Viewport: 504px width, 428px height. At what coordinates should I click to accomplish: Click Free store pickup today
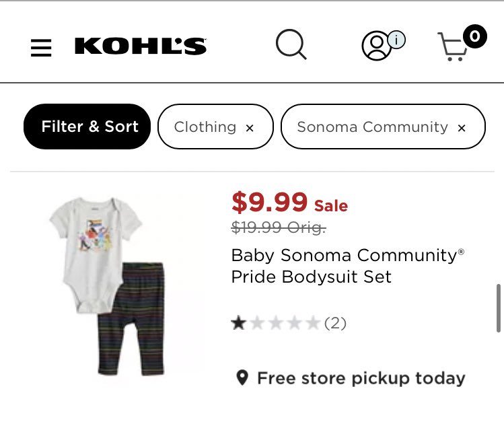(x=361, y=378)
